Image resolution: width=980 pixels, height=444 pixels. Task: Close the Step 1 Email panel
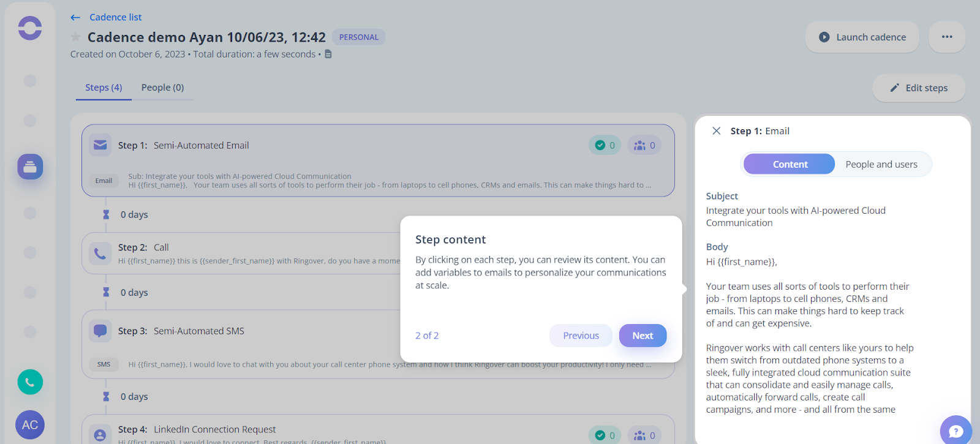coord(716,130)
